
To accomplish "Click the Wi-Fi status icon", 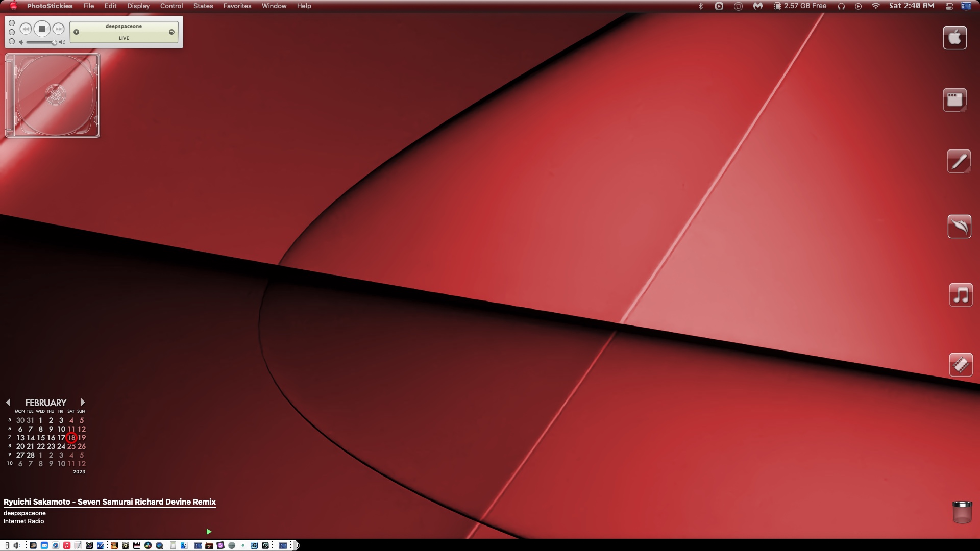I will (876, 6).
